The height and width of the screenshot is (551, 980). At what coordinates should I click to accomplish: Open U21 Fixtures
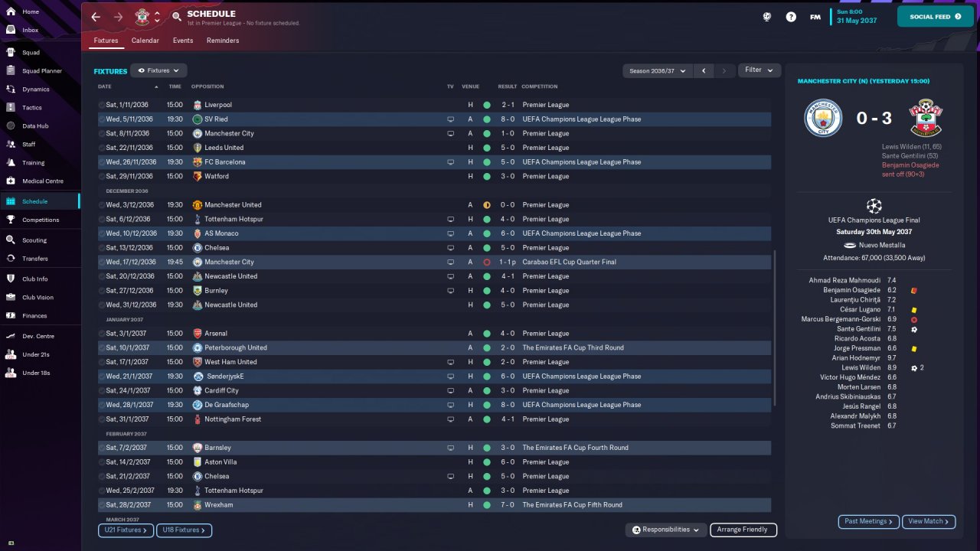click(126, 530)
